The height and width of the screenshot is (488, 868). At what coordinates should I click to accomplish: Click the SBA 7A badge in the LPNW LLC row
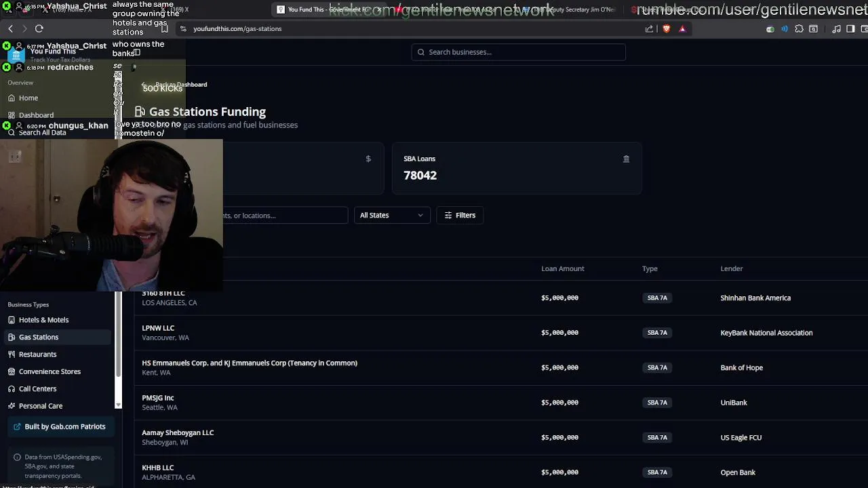tap(657, 333)
